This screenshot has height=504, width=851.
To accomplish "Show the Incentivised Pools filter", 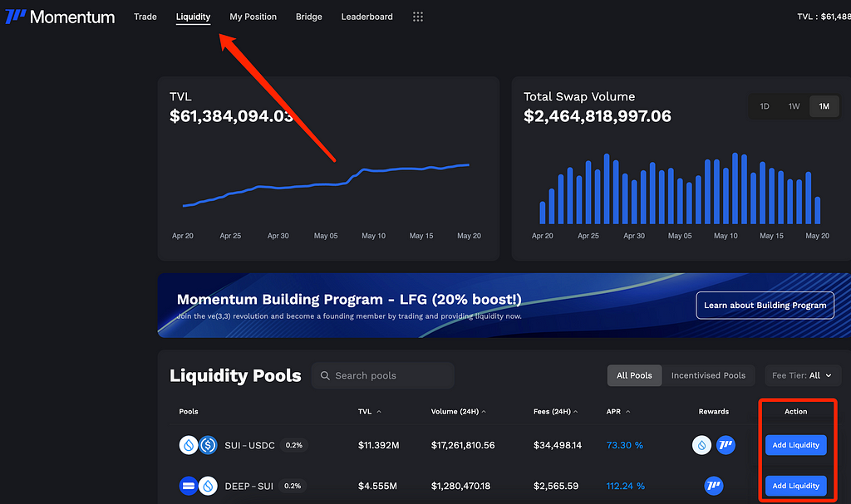I will (708, 375).
